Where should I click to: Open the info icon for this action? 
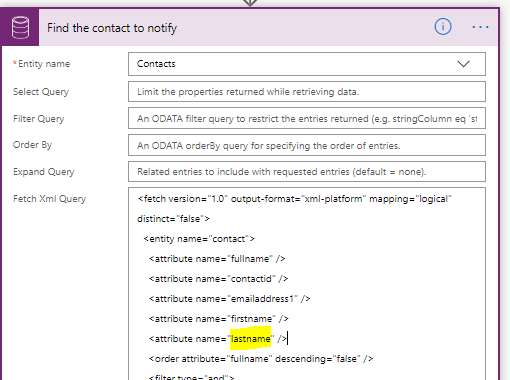pos(443,27)
